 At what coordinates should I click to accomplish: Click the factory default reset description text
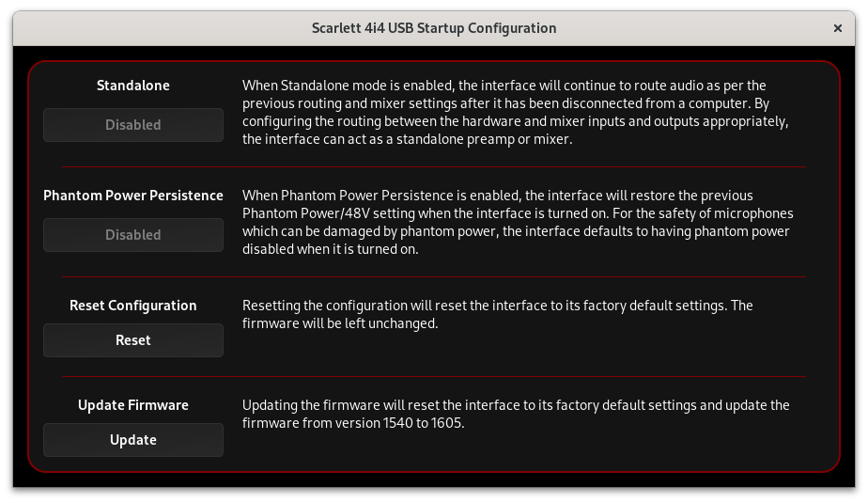[498, 307]
